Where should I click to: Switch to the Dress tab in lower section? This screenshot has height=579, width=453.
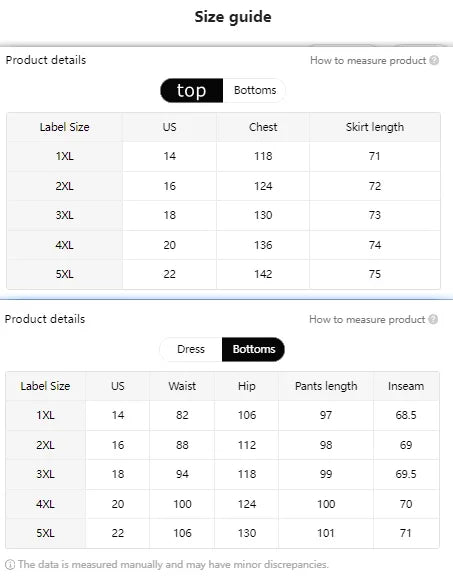191,349
